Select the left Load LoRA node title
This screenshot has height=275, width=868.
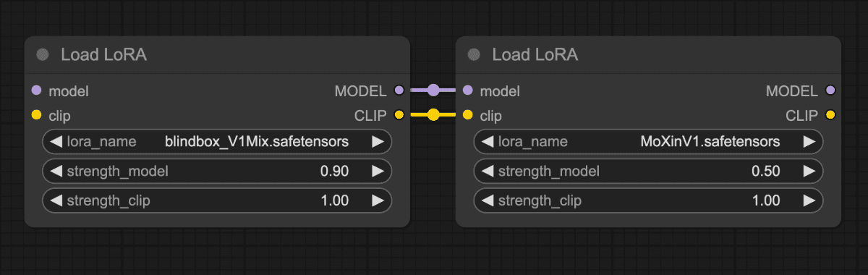[x=103, y=55]
